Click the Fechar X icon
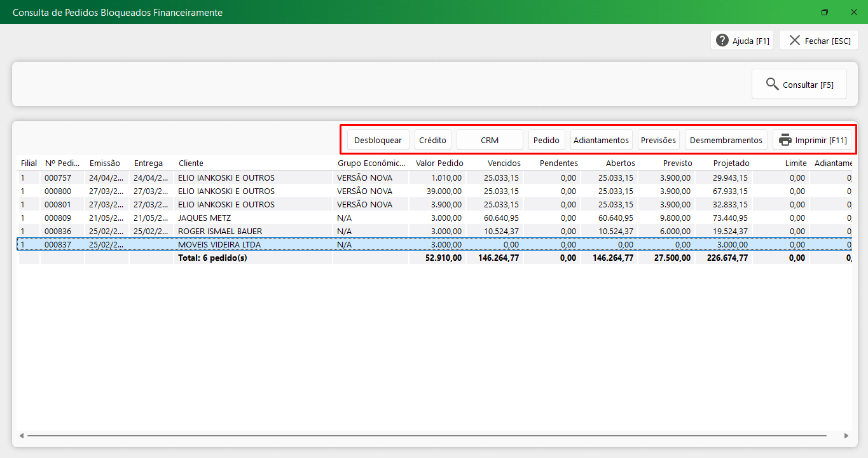Screen dimensions: 868x458 point(794,41)
